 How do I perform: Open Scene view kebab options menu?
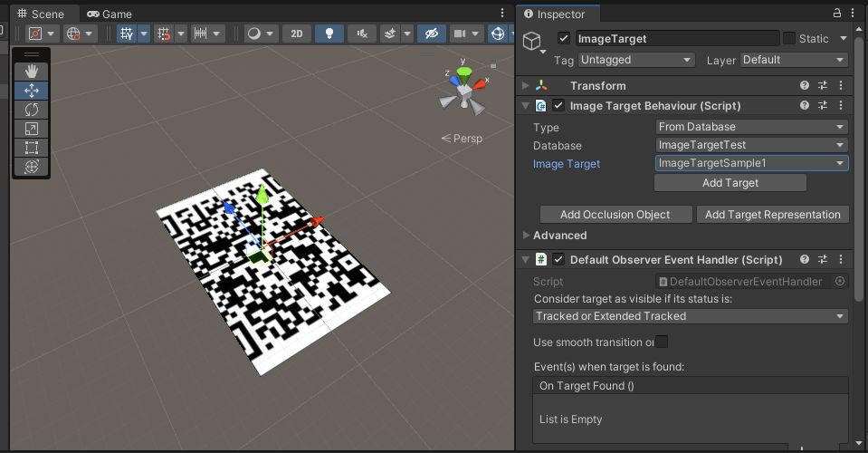coord(502,13)
